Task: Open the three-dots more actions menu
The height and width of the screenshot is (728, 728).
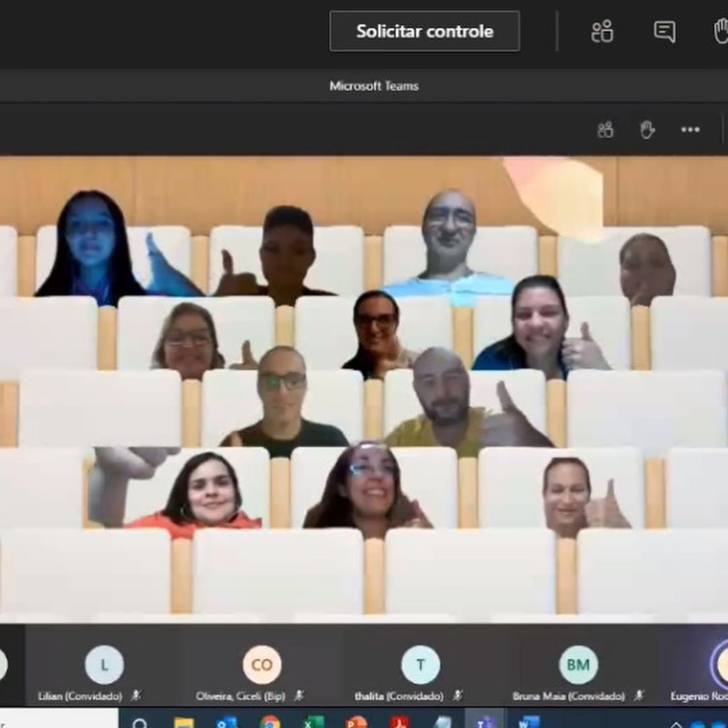Action: click(690, 129)
